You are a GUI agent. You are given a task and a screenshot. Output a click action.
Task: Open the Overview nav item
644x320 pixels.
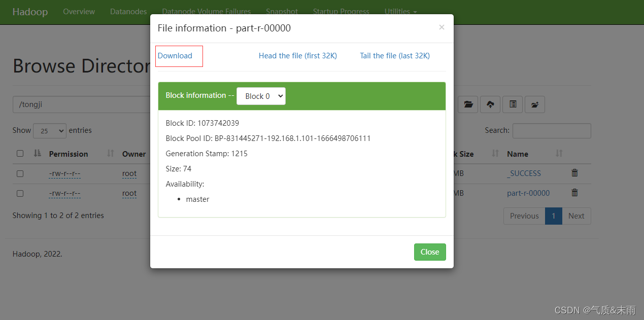tap(79, 11)
